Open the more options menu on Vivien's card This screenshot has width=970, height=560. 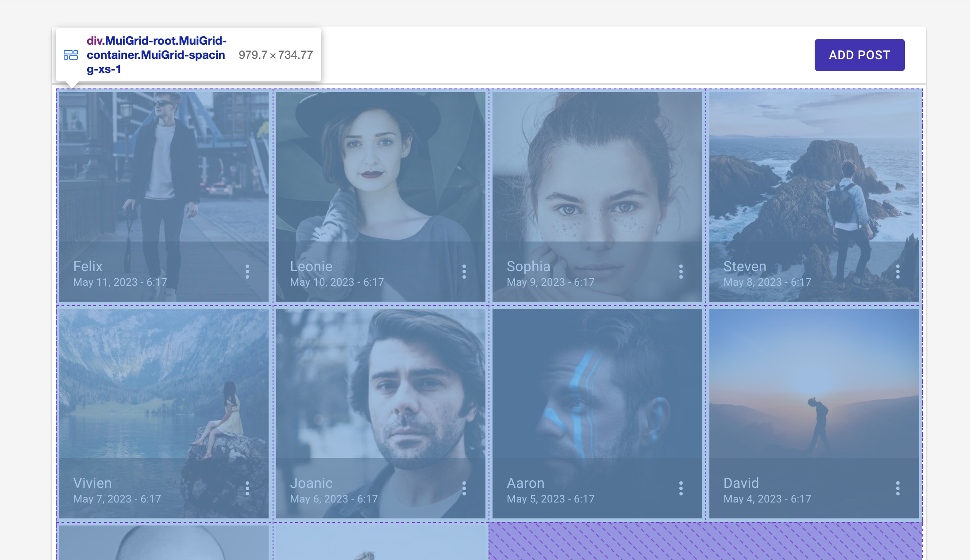pos(247,488)
